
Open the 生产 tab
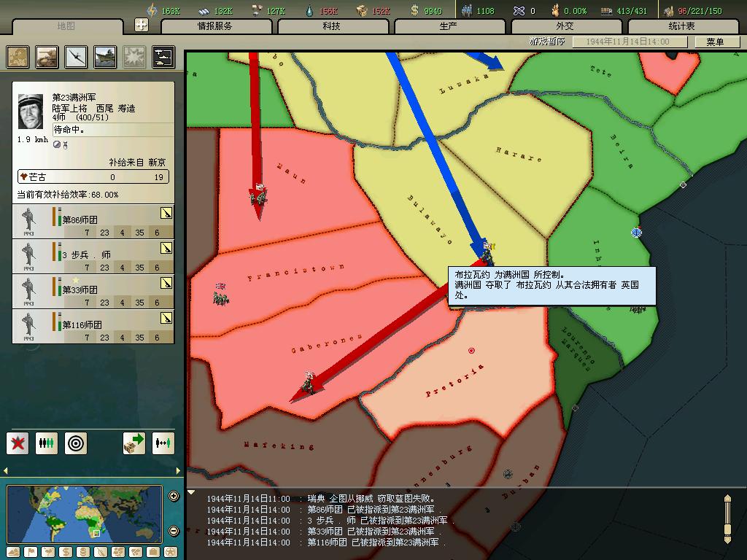[x=449, y=26]
